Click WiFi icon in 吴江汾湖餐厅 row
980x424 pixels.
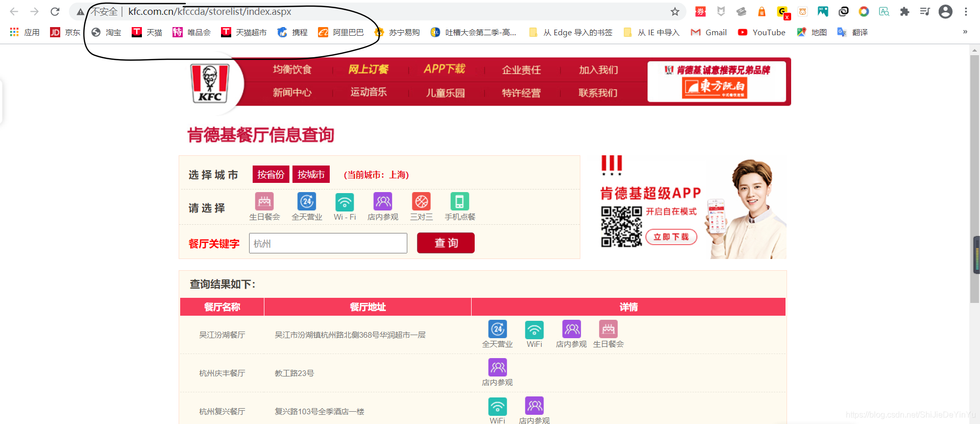534,329
